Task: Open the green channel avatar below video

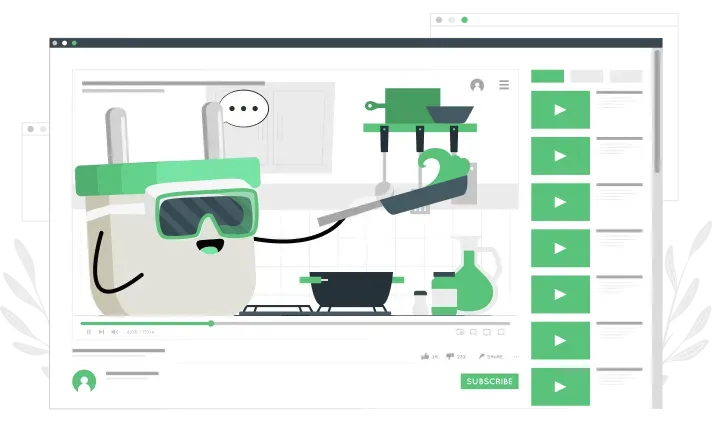Action: [84, 381]
